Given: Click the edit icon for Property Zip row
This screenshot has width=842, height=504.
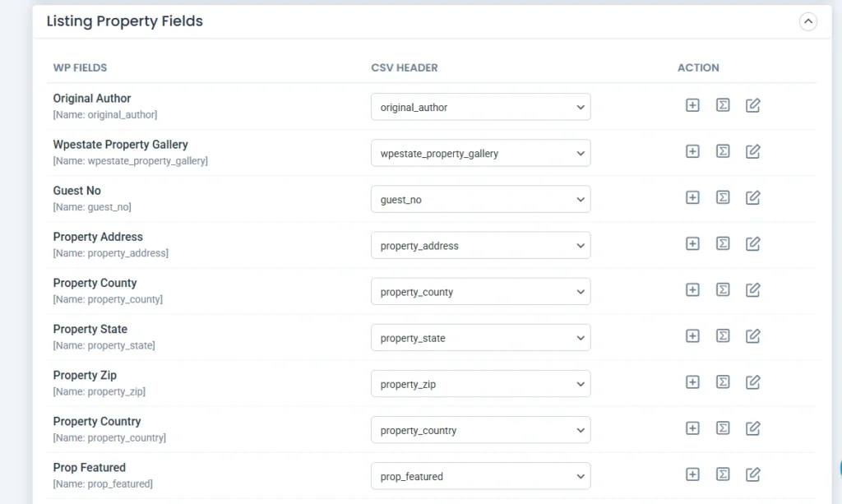Looking at the screenshot, I should pyautogui.click(x=752, y=381).
